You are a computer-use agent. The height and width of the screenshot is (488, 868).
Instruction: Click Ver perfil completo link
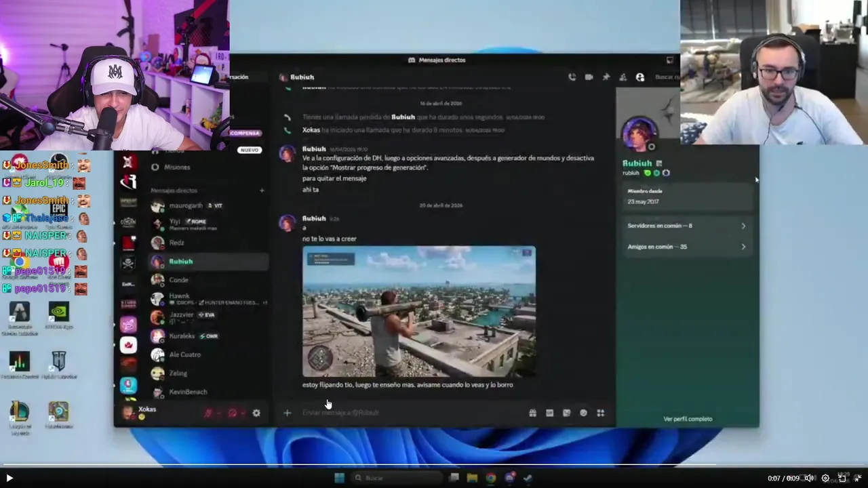click(x=688, y=419)
